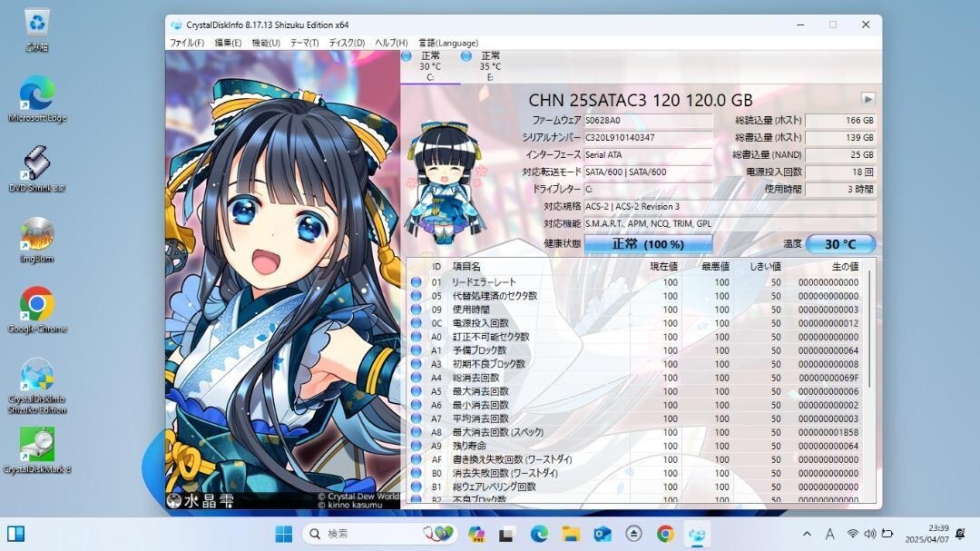Select the 訂正不可能セクタ数 row

[x=635, y=337]
